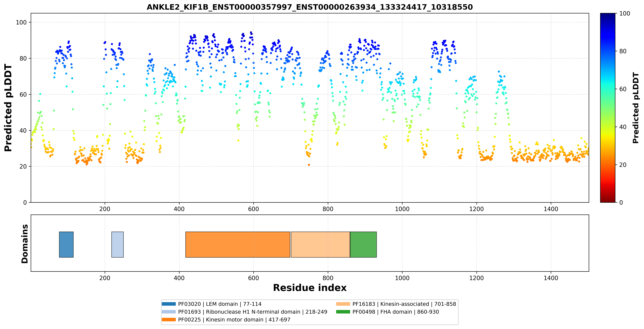Click the PF00498 FHA domain legend text
This screenshot has height=329, width=644.
396,312
